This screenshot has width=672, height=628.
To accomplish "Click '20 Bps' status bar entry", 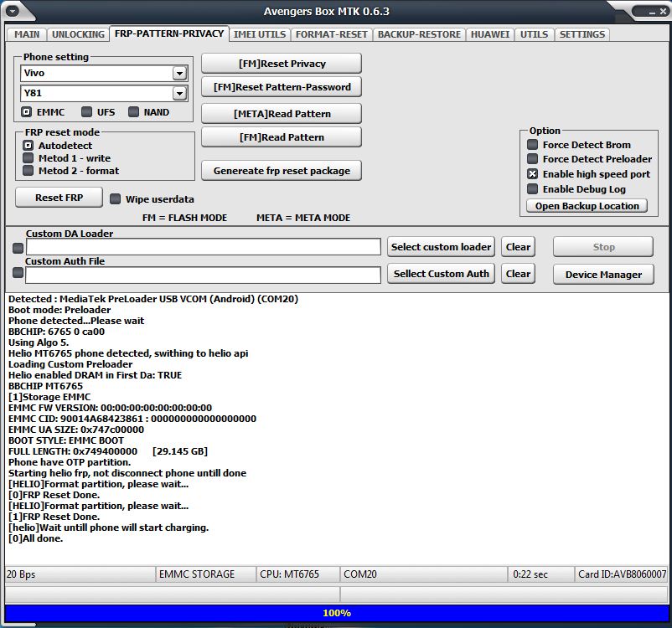I will point(80,574).
